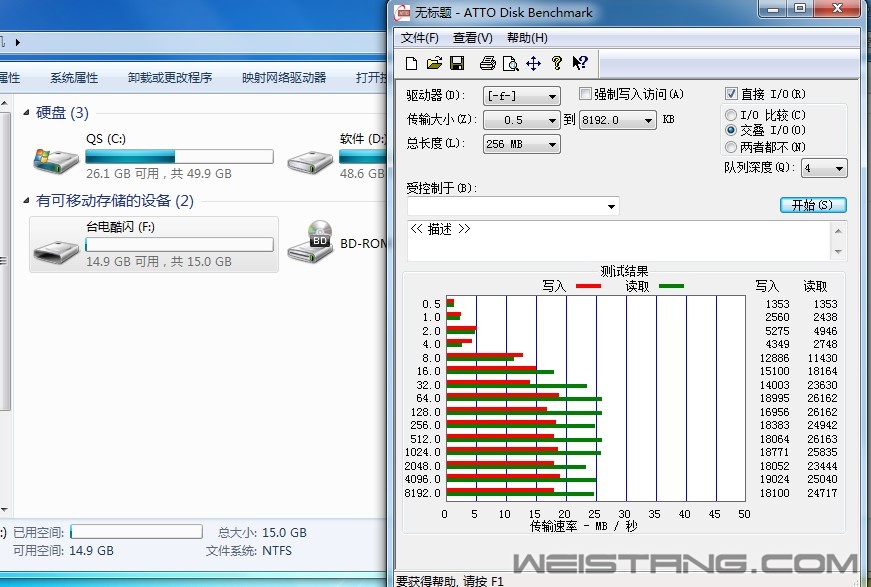Toggle the 直接 I/O checkbox

click(732, 94)
